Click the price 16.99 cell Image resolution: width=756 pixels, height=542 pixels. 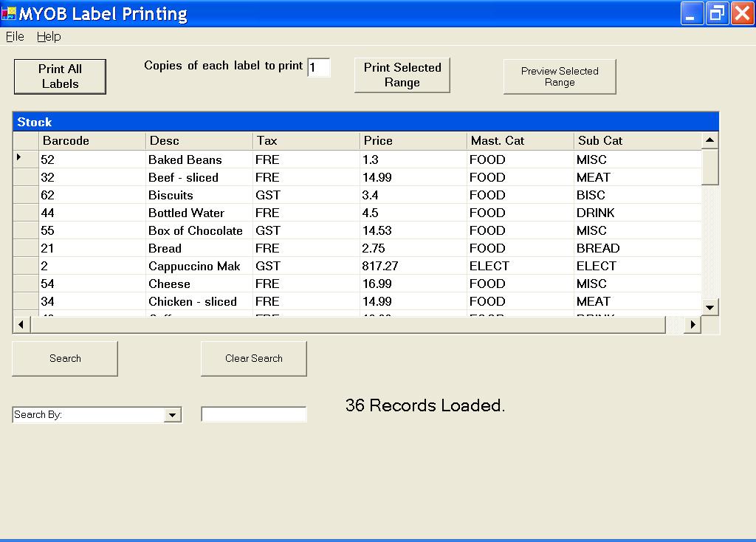[413, 284]
